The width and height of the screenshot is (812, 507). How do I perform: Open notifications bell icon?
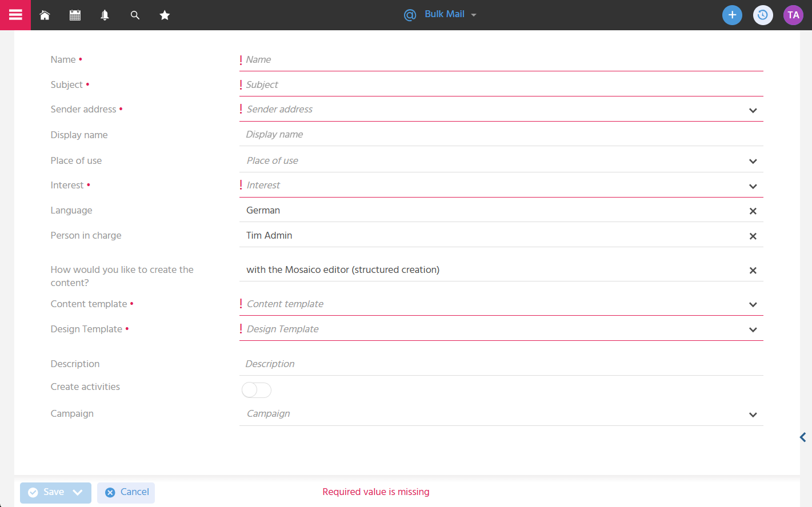[105, 15]
